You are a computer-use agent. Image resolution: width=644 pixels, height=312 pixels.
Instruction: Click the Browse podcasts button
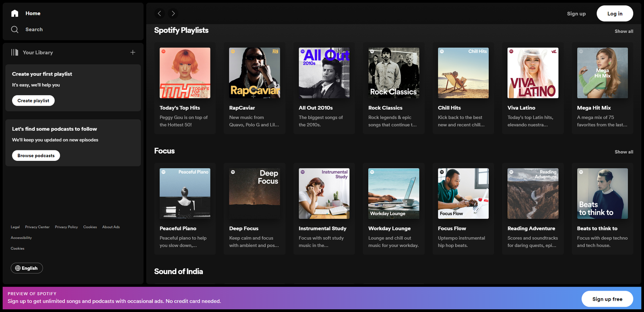[36, 156]
